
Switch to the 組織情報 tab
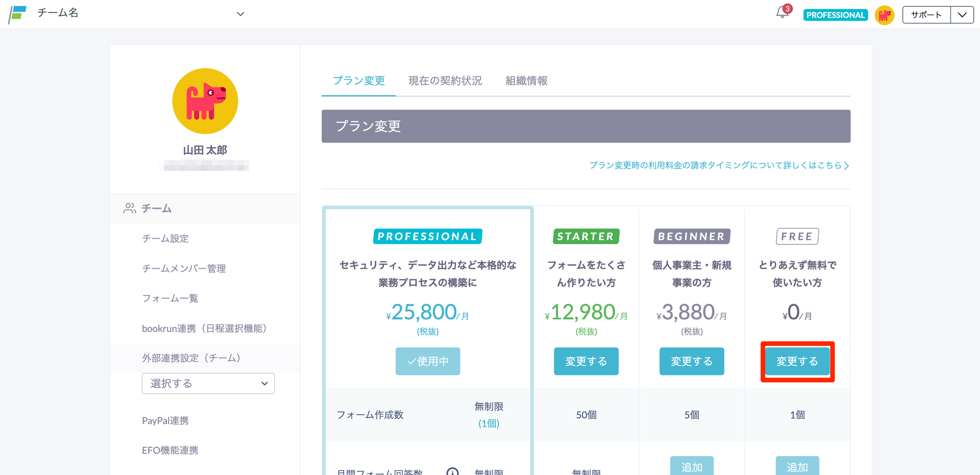526,81
